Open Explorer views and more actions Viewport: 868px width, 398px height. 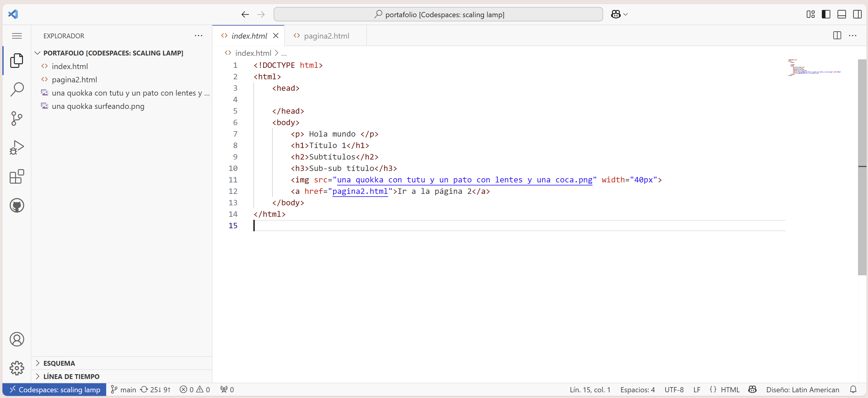click(199, 36)
